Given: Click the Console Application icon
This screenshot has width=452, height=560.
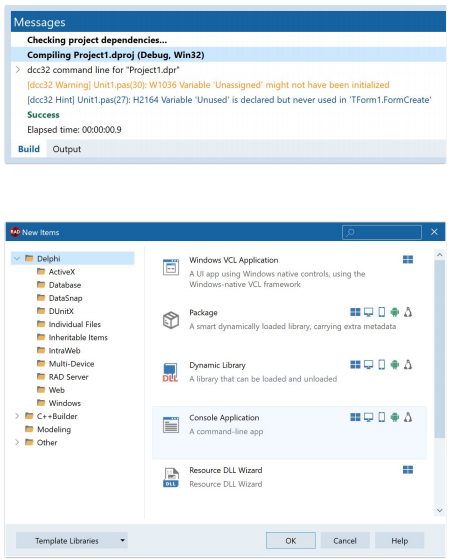Looking at the screenshot, I should click(x=171, y=425).
